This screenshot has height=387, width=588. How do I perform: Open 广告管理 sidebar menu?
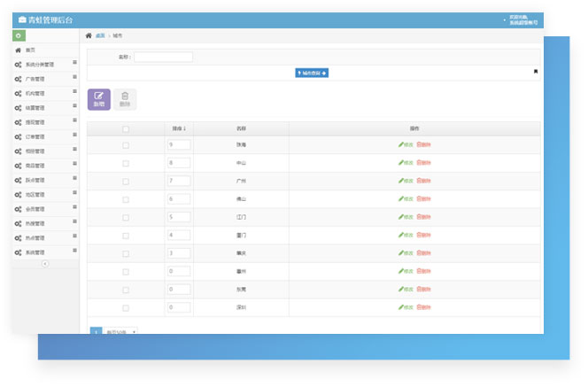coord(46,79)
